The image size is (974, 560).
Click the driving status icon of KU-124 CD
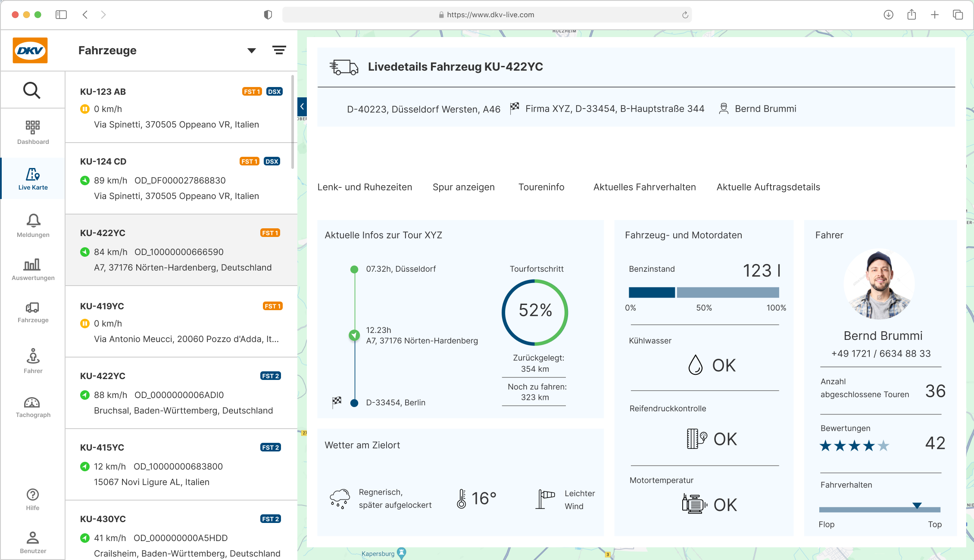85,180
